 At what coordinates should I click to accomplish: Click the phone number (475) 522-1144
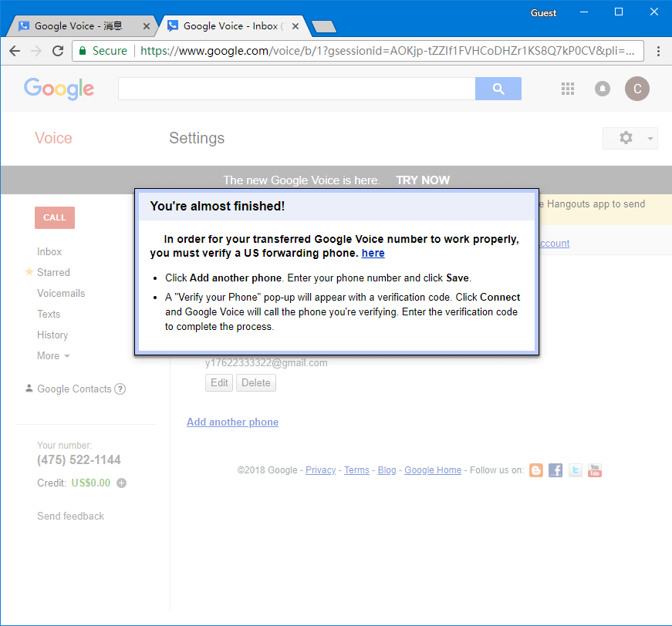[x=79, y=460]
